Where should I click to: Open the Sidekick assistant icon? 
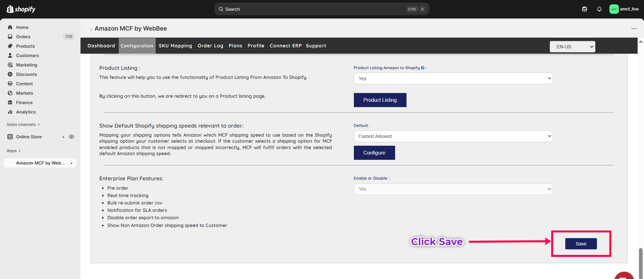pyautogui.click(x=585, y=9)
